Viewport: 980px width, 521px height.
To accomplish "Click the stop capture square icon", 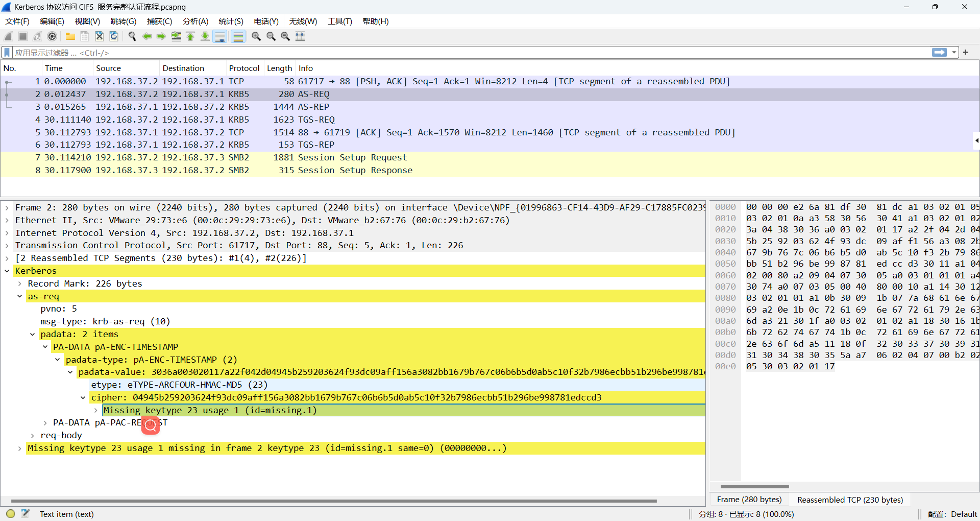I will tap(23, 36).
